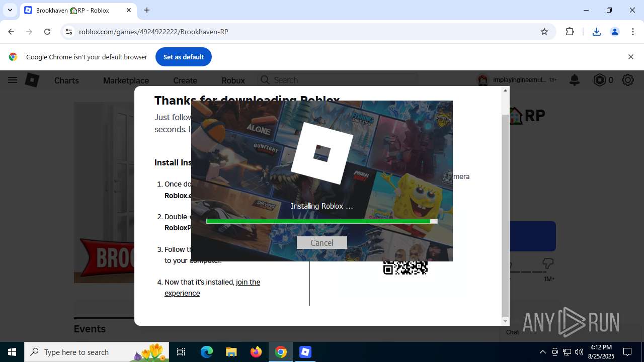
Task: Click the taskbar search box
Action: 97,352
